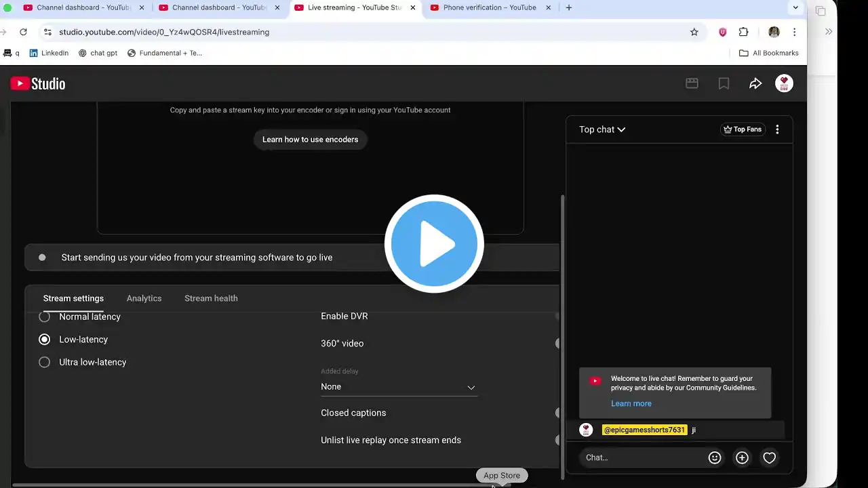Open the channel avatar menu in Studio
Screen dimensions: 868x488
(x=784, y=83)
